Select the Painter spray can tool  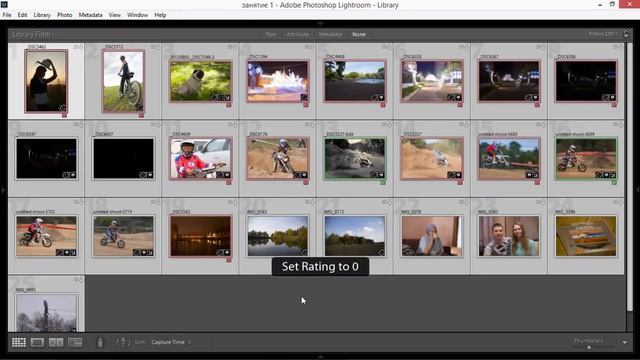tap(100, 342)
